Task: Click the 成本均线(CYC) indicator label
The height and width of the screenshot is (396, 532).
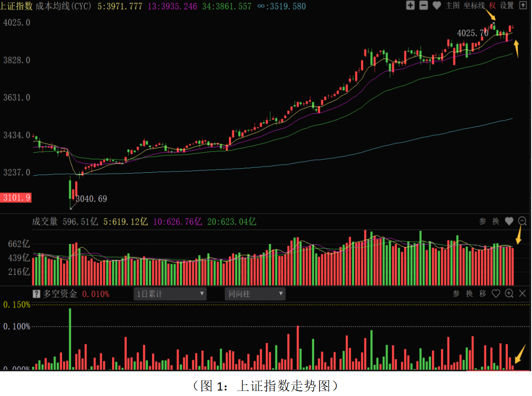Action: (x=64, y=6)
